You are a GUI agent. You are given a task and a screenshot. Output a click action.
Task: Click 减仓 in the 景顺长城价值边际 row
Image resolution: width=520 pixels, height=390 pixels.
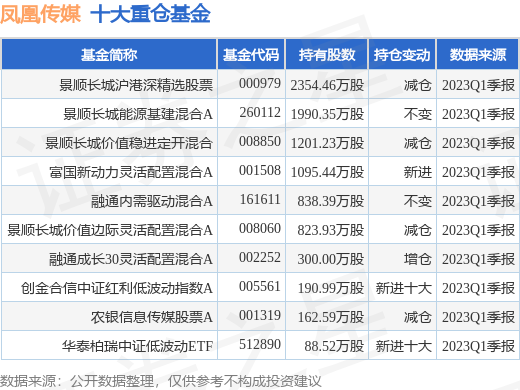(418, 230)
